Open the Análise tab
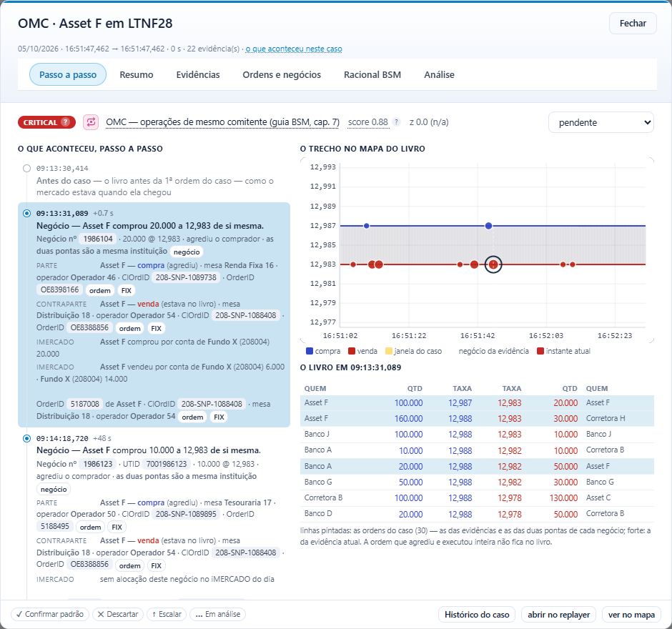The height and width of the screenshot is (629, 672). (439, 74)
